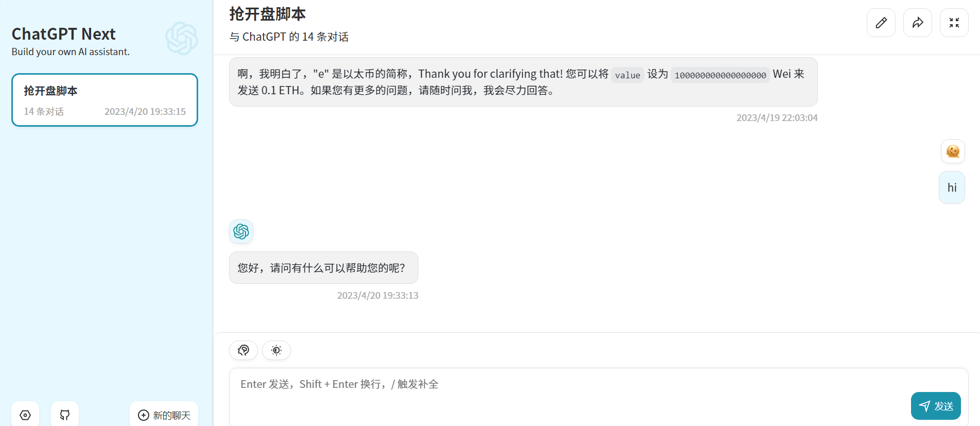Start a new chat with 新的聊天

point(164,415)
